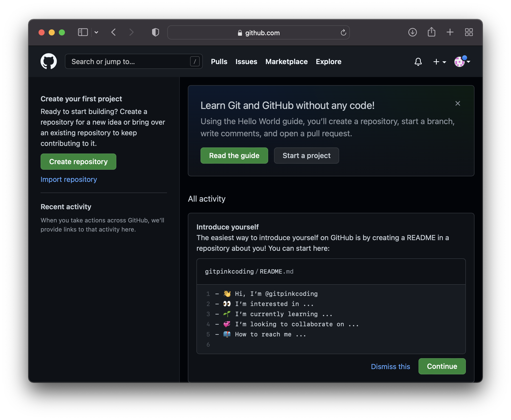Click the GitHub Octocat logo
The width and height of the screenshot is (511, 420).
49,61
